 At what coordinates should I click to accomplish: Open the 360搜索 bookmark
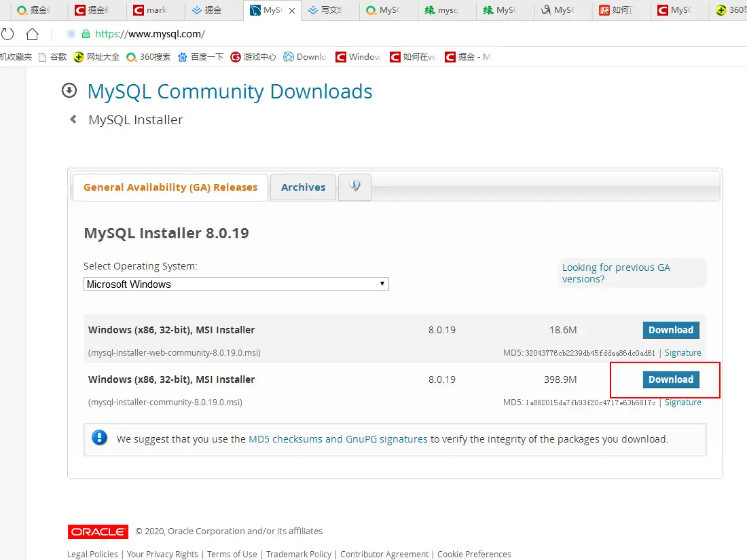tap(149, 57)
